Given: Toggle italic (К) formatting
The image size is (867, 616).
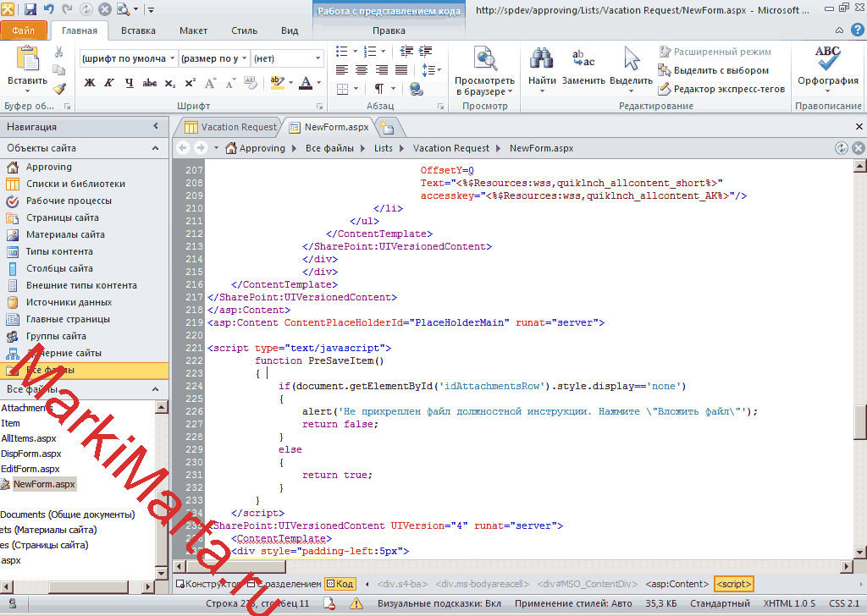Looking at the screenshot, I should (x=109, y=83).
